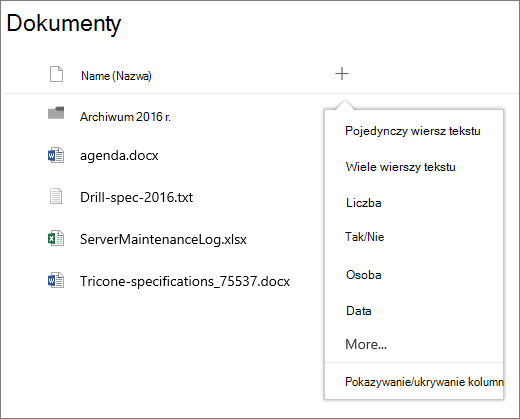This screenshot has height=419, width=520.
Task: Click the text file icon for Drill-spec-2016.txt
Action: click(56, 196)
